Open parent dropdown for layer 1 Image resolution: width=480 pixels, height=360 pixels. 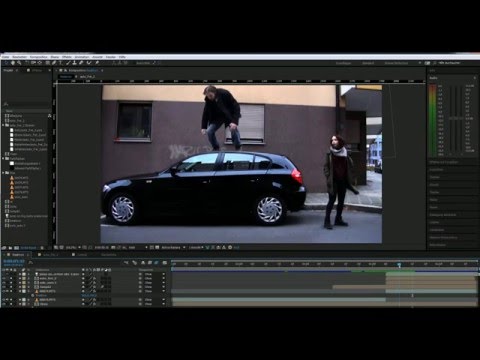click(154, 274)
